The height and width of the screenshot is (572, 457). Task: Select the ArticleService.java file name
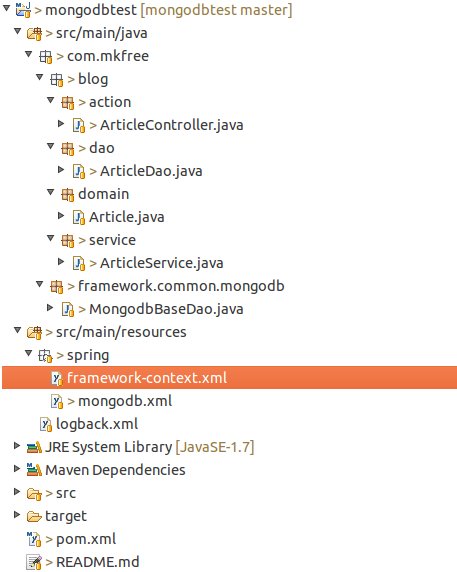162,263
